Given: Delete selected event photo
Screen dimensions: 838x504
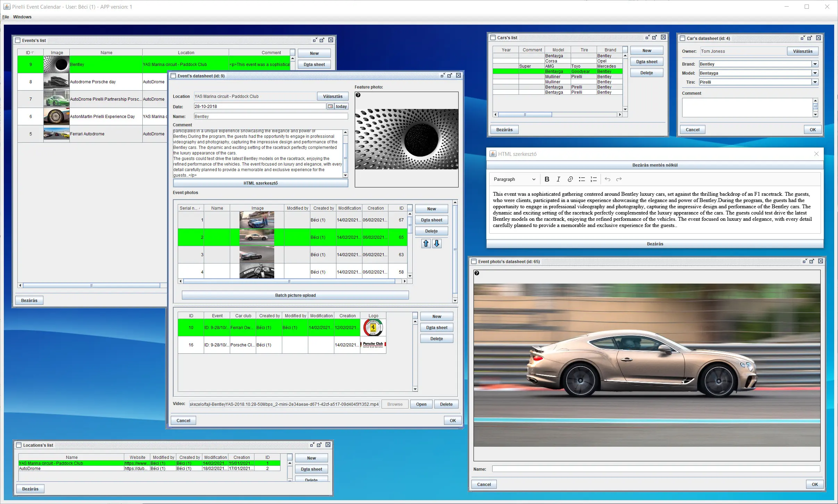Looking at the screenshot, I should (x=431, y=231).
